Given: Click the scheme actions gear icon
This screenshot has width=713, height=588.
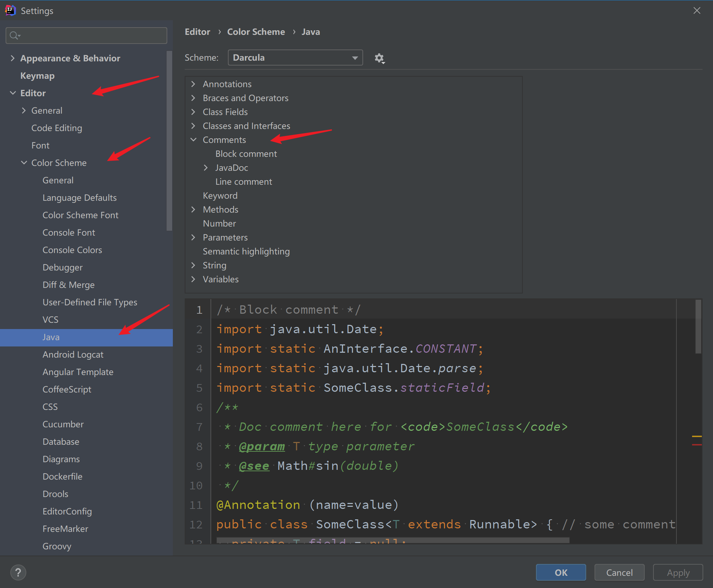Looking at the screenshot, I should (x=379, y=58).
